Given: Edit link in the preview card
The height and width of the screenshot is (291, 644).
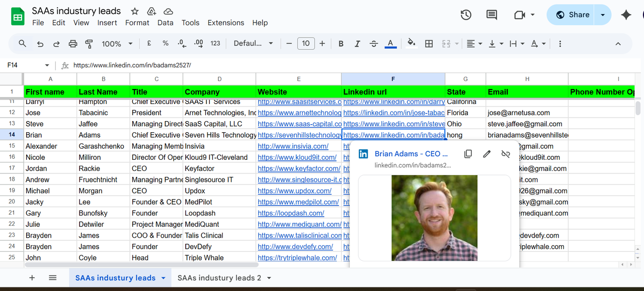Looking at the screenshot, I should click(x=487, y=154).
